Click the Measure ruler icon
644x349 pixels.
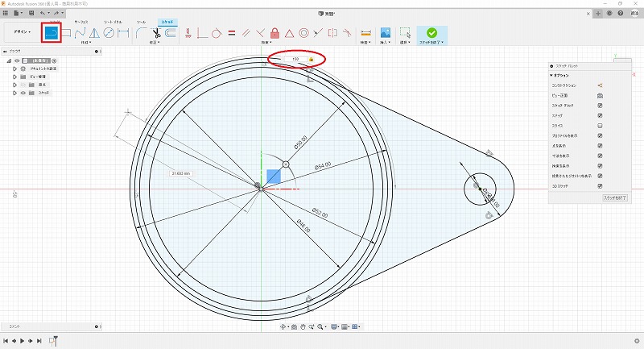coord(365,33)
